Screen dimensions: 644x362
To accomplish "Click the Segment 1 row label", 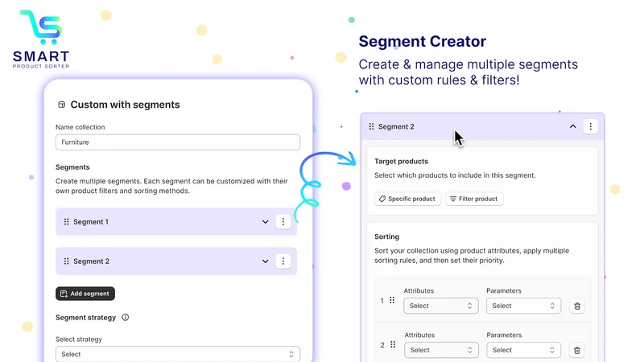I will [x=91, y=222].
